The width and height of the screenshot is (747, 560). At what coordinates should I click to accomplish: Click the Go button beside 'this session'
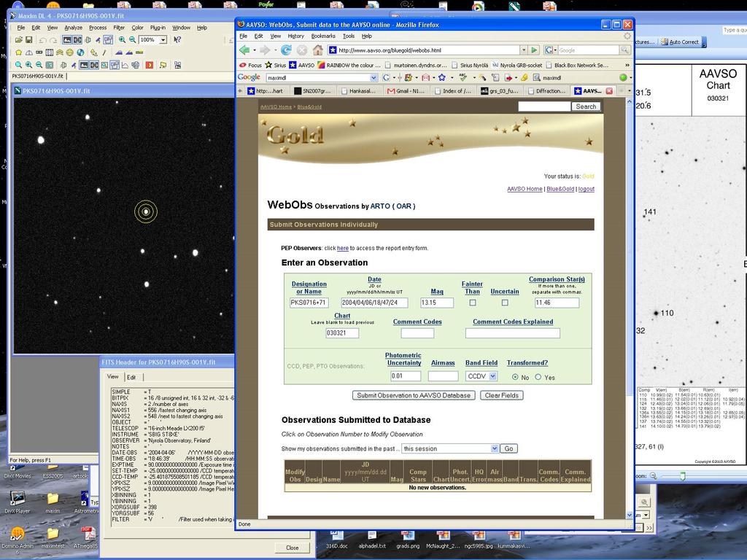pyautogui.click(x=508, y=448)
